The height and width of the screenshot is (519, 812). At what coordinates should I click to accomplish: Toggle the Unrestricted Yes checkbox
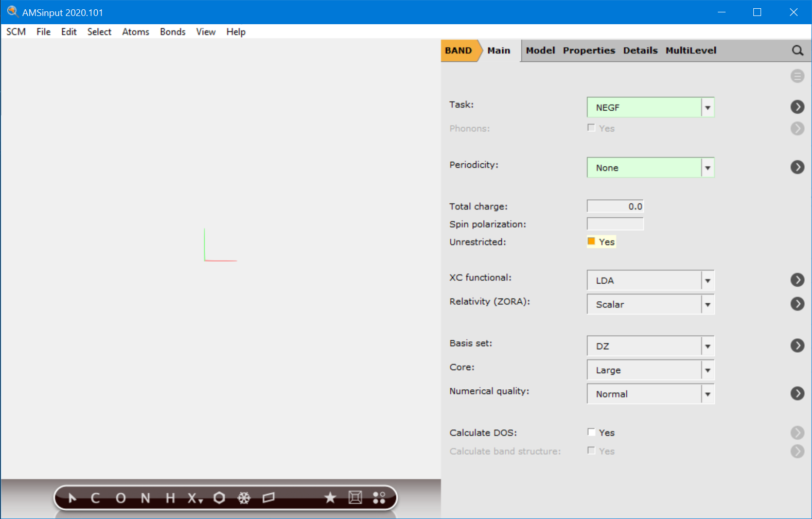591,241
